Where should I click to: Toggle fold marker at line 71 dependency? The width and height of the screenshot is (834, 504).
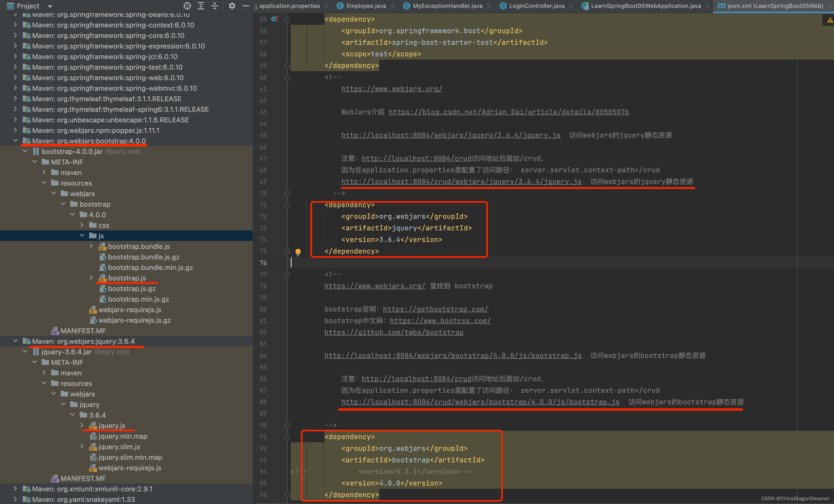pyautogui.click(x=287, y=205)
